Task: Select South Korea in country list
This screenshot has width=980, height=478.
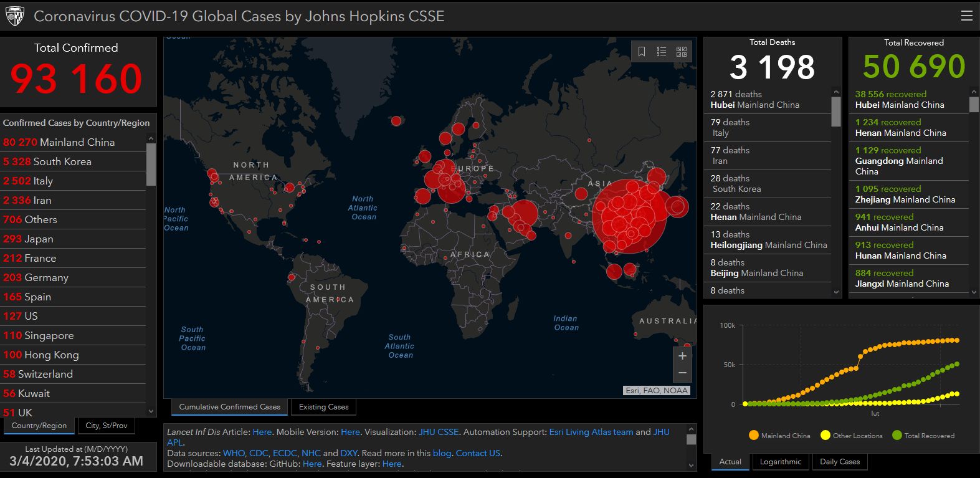Action: coord(74,161)
